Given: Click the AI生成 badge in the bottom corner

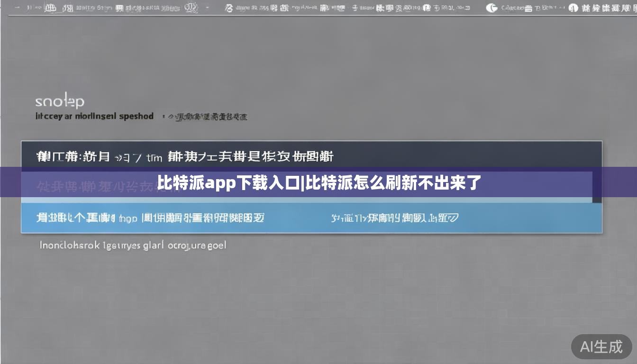Looking at the screenshot, I should click(x=601, y=347).
